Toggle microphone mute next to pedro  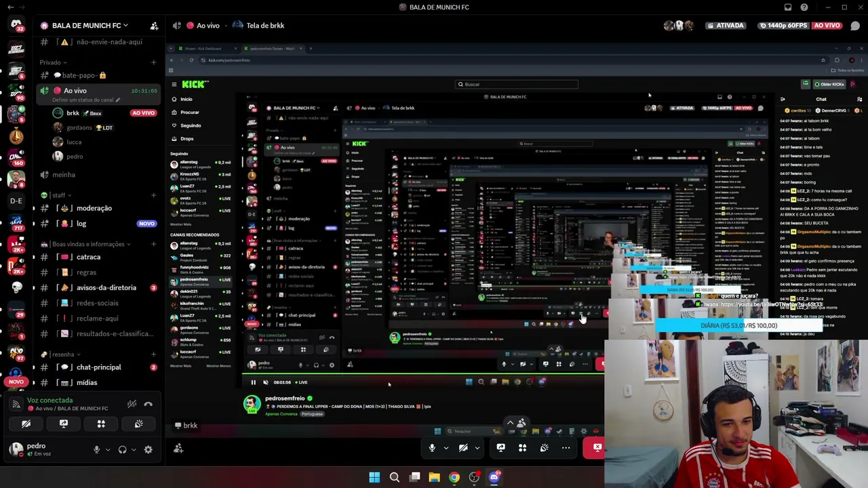click(96, 449)
